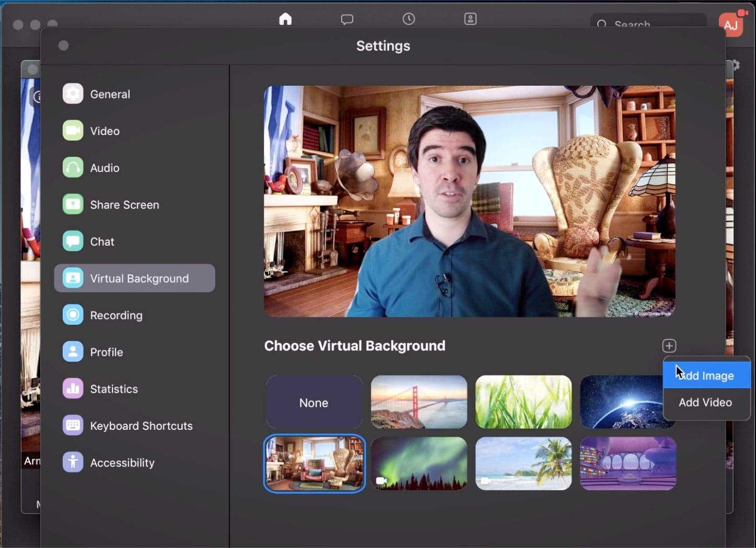Screen dimensions: 756x548
Task: Select the Virtual Background sidebar icon
Action: (x=73, y=278)
